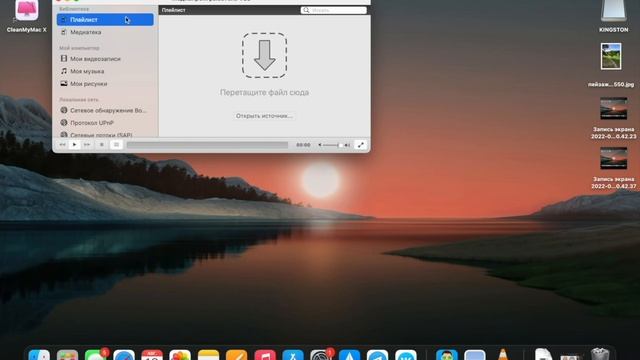The width and height of the screenshot is (640, 360).
Task: Click the Previous track button
Action: click(x=62, y=144)
